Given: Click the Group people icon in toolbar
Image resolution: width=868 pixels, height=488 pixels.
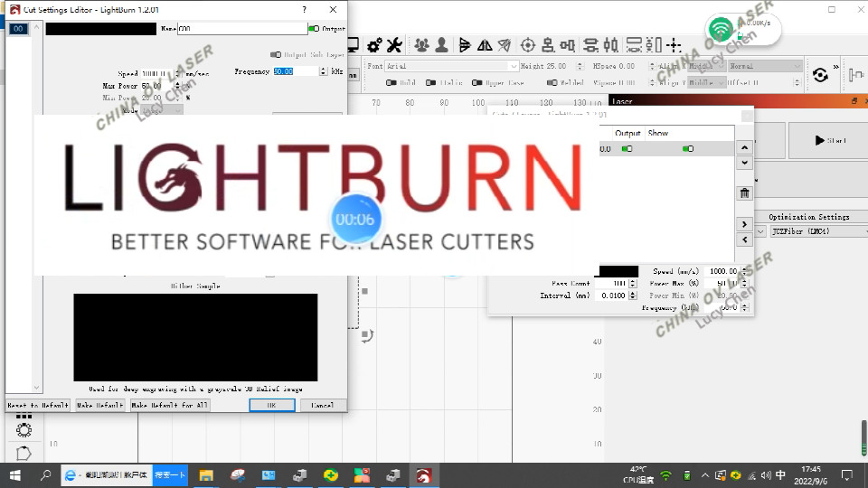Looking at the screenshot, I should [421, 44].
